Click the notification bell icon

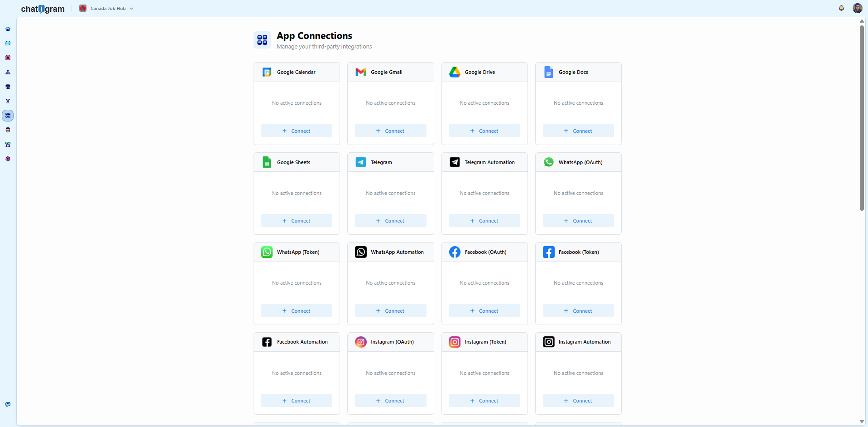pos(841,8)
